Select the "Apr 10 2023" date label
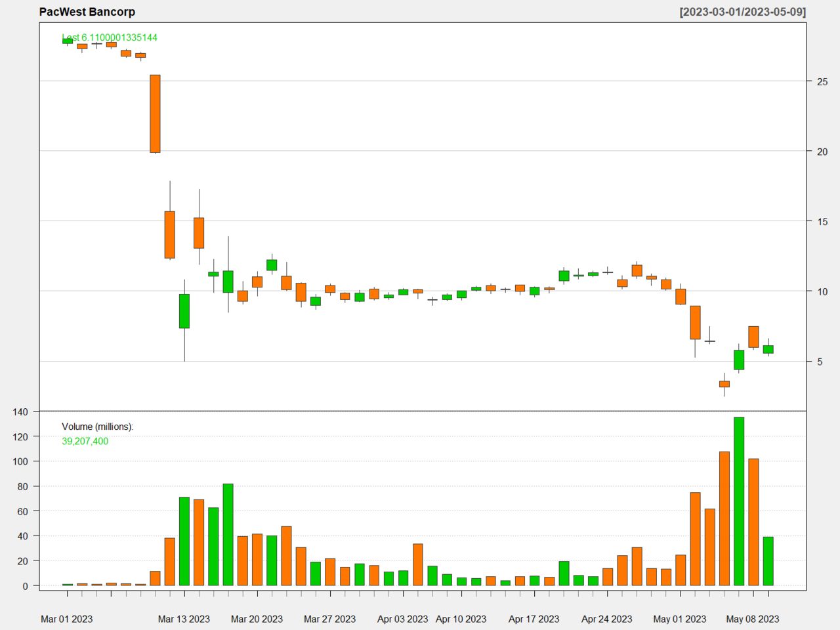This screenshot has height=630, width=840. pos(461,619)
